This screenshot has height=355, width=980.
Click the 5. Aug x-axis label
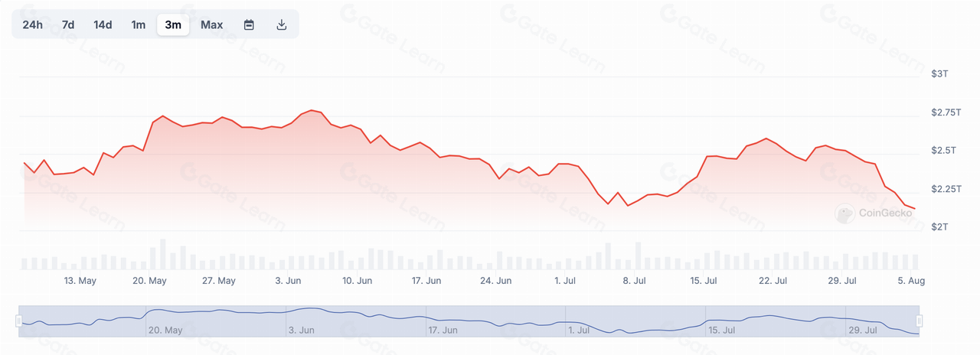(911, 281)
